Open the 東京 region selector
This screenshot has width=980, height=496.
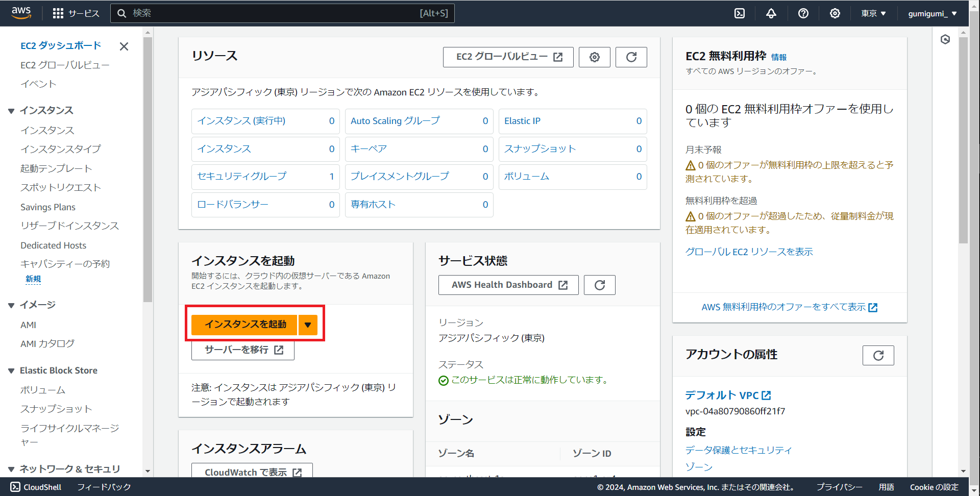point(873,13)
